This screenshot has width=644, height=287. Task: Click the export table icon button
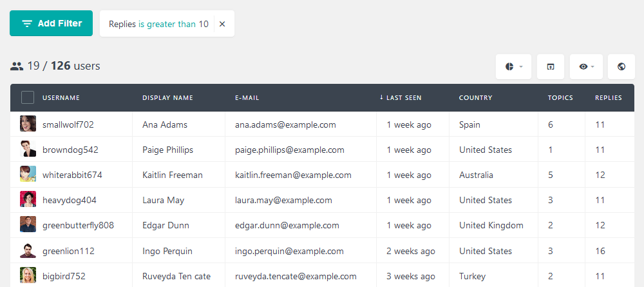pyautogui.click(x=551, y=66)
